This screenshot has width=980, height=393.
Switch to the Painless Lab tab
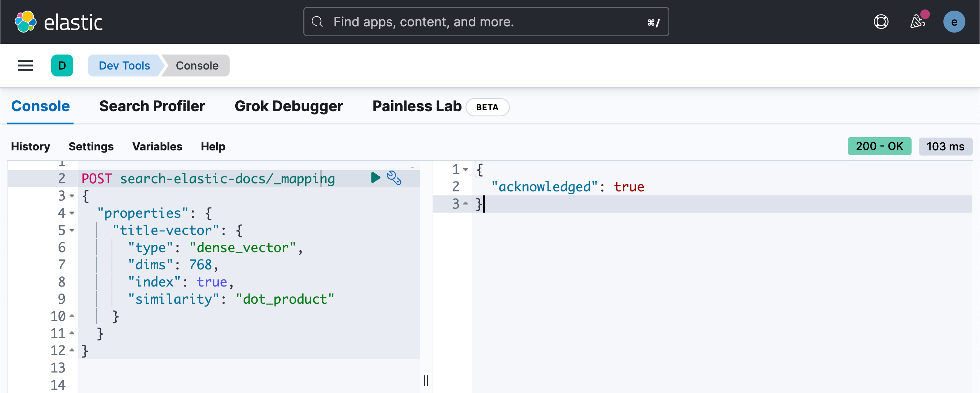(x=417, y=106)
